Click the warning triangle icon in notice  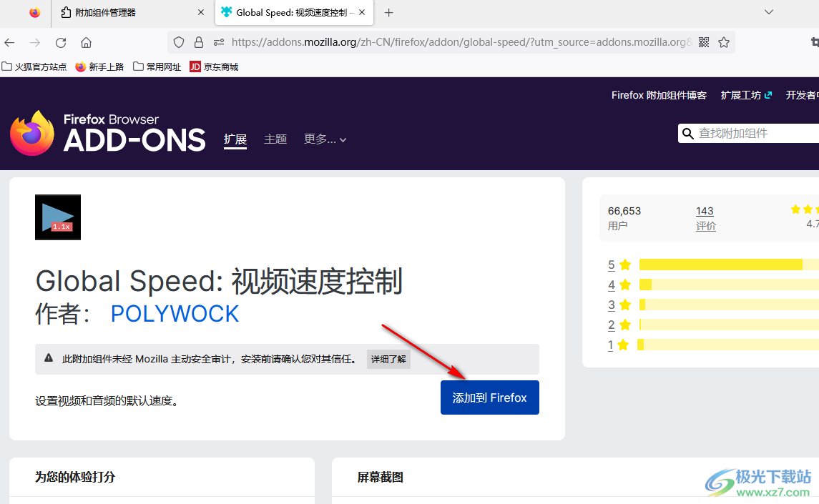[x=49, y=357]
